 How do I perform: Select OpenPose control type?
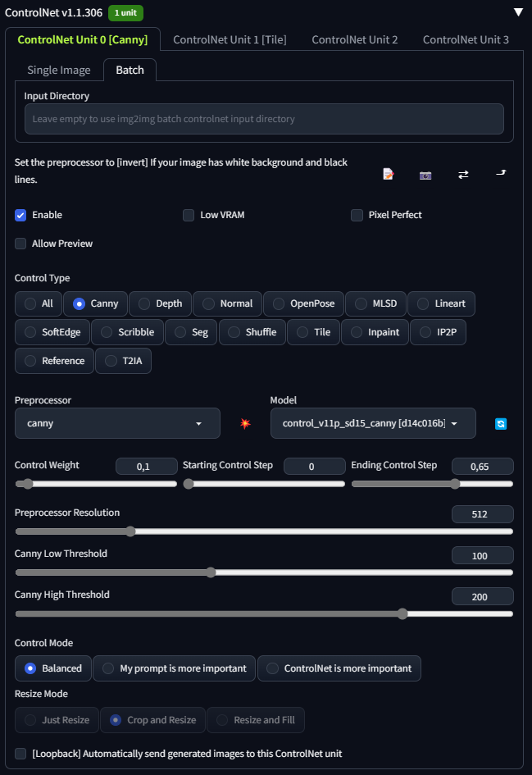click(303, 303)
